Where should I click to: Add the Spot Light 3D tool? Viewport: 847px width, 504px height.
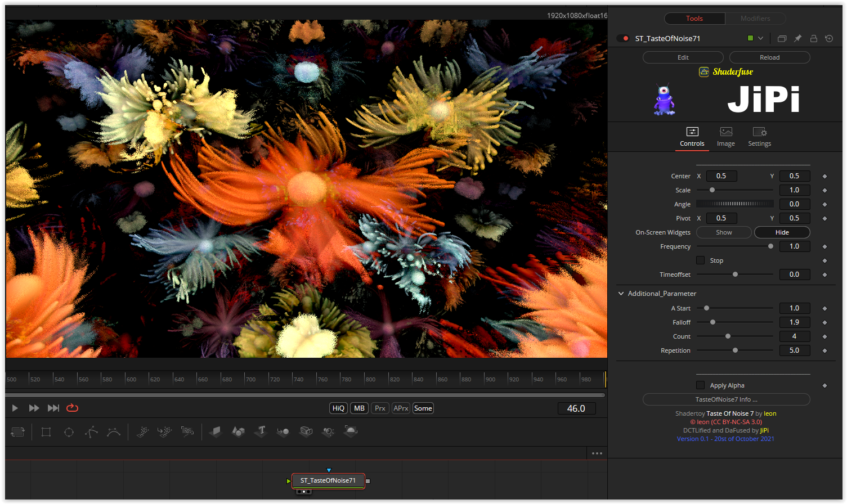click(x=328, y=432)
